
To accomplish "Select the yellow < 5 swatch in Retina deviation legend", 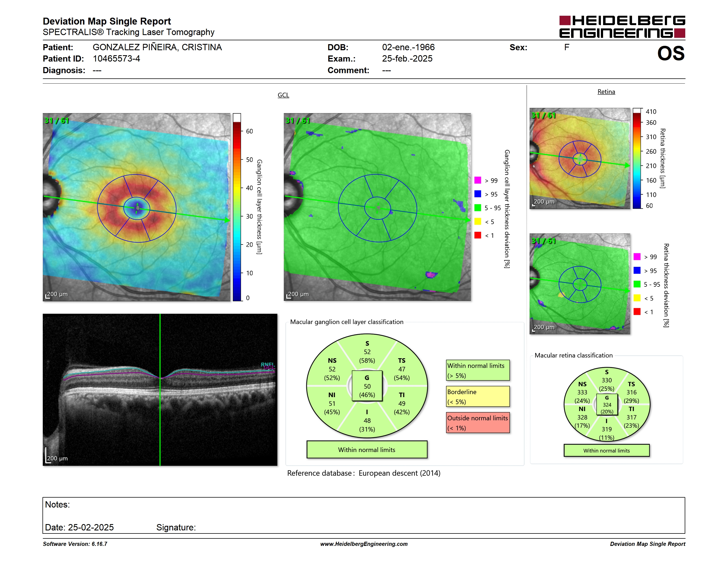I will pos(637,298).
